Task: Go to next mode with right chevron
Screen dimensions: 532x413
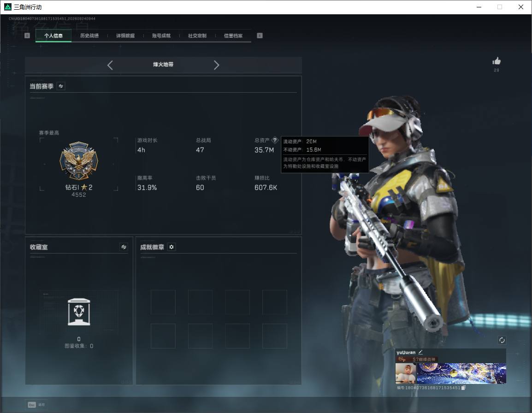Action: click(217, 65)
